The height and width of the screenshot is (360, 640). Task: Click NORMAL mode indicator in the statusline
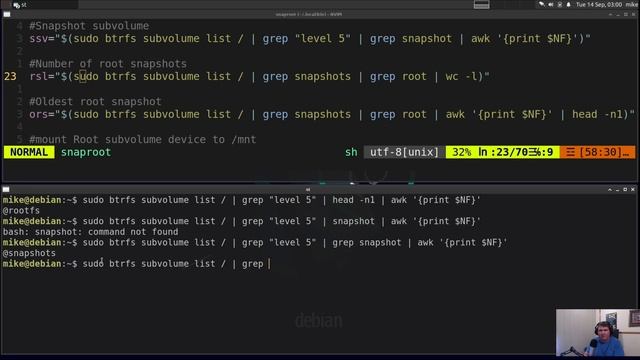[x=29, y=152]
